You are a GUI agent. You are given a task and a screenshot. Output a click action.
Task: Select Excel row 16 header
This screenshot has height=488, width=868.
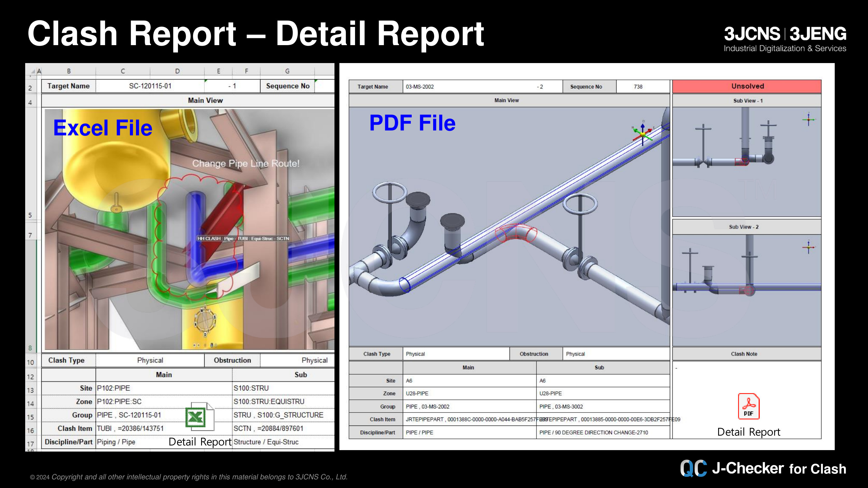pos(30,430)
